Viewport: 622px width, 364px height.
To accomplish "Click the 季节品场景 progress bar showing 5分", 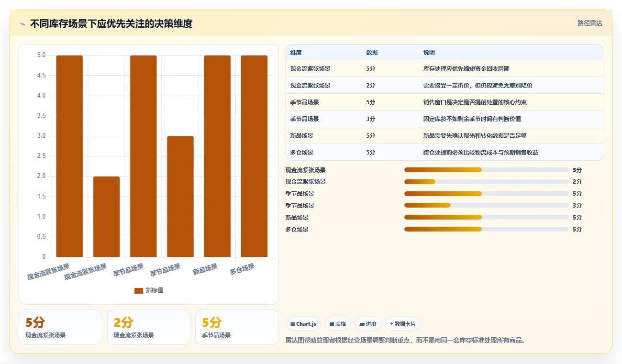I will pos(487,194).
